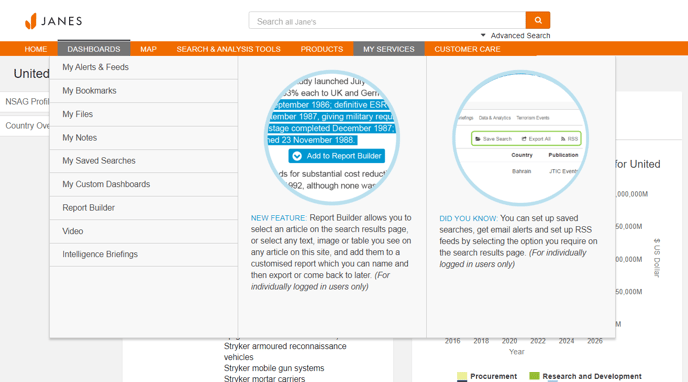Click Add to Report Builder button in preview
The width and height of the screenshot is (688, 382).
(337, 156)
